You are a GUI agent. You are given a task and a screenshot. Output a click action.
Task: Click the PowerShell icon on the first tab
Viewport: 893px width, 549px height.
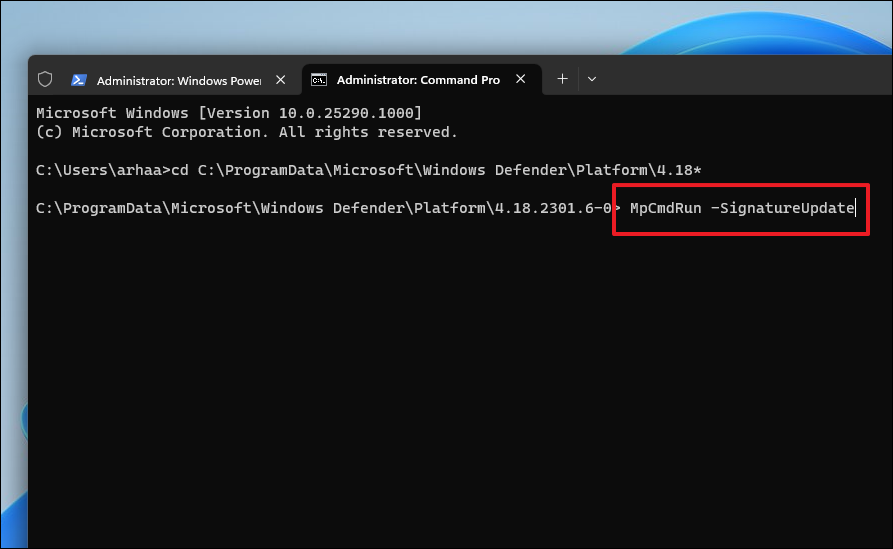coord(79,80)
